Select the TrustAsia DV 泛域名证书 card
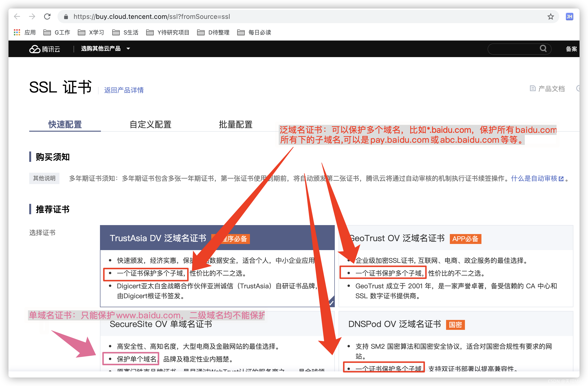Image resolution: width=588 pixels, height=386 pixels. [217, 266]
